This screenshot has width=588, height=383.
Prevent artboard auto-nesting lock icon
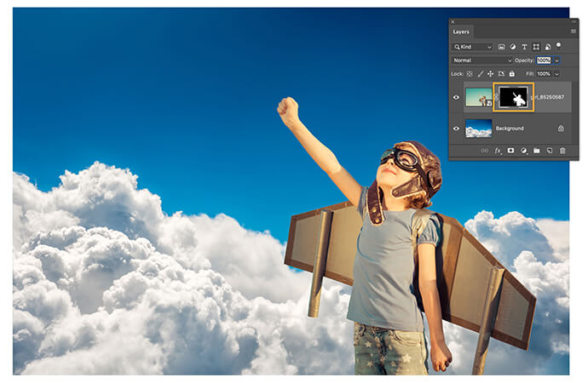click(x=501, y=74)
